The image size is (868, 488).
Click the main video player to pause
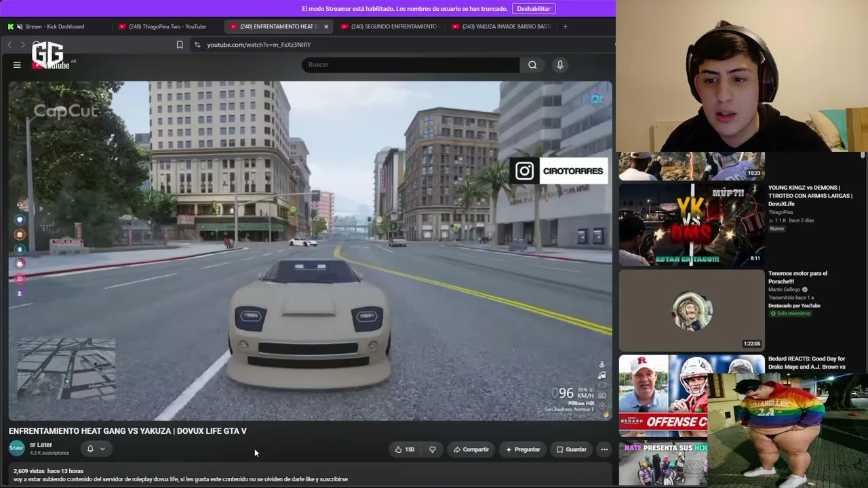(310, 251)
